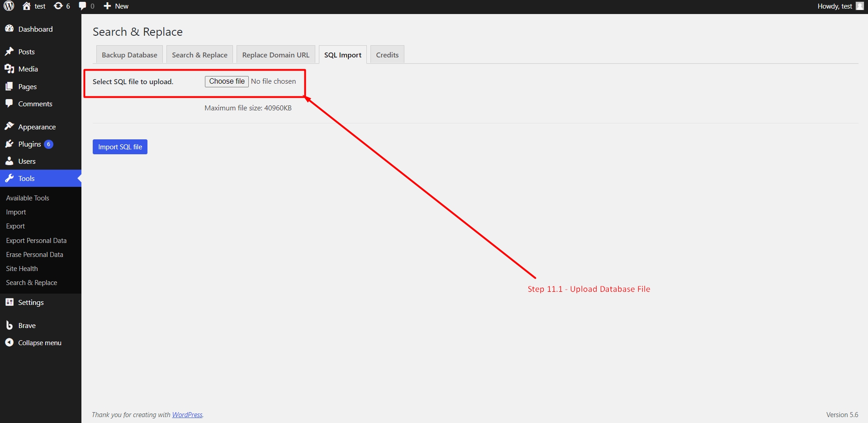Open the home icon for site test
This screenshot has height=423, width=868.
27,6
